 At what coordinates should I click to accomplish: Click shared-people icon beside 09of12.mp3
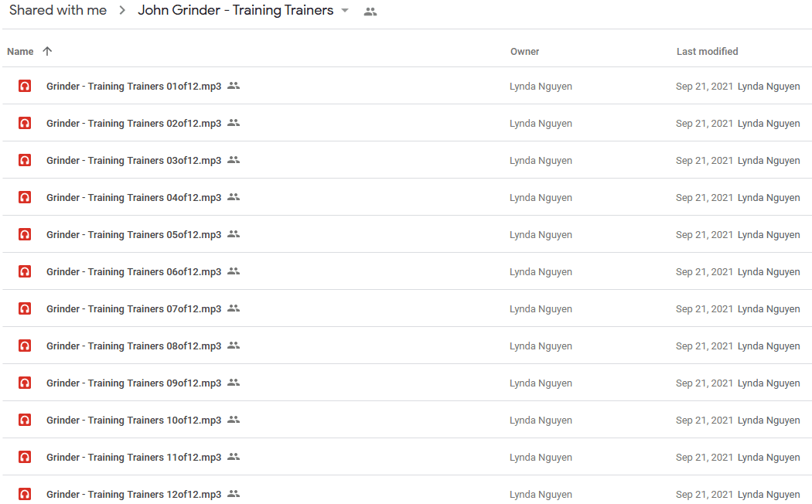click(x=234, y=383)
